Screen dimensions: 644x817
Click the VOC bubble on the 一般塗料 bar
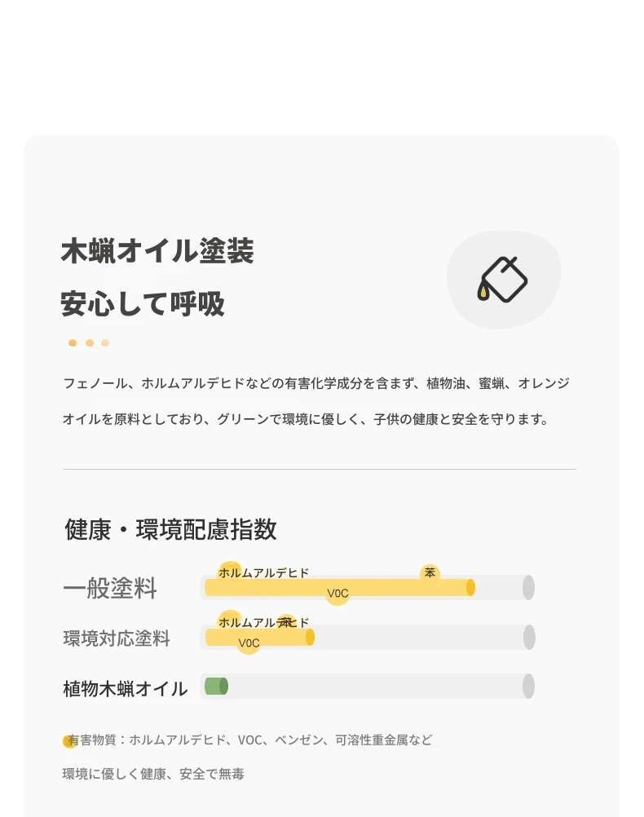(x=337, y=594)
